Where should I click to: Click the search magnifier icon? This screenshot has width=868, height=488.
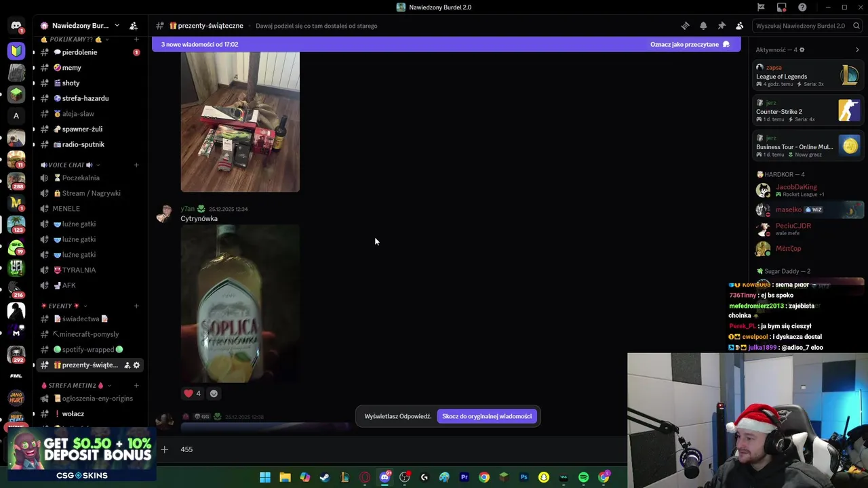click(857, 26)
